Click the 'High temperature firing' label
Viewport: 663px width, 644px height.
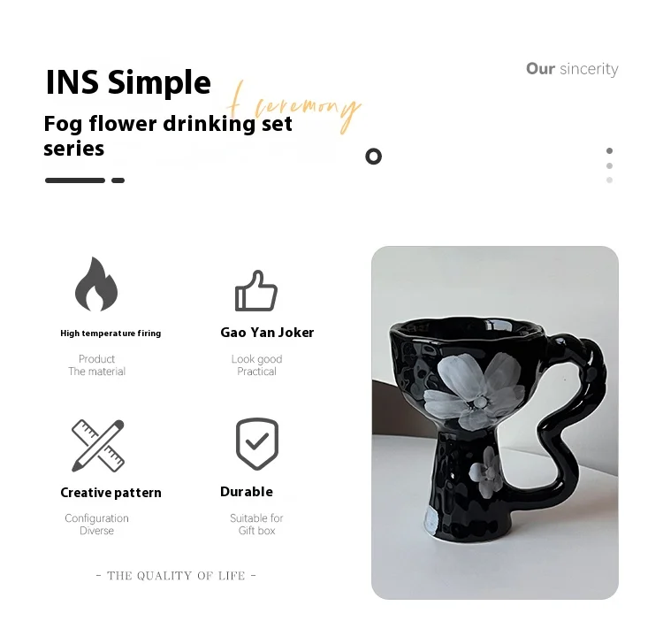110,333
